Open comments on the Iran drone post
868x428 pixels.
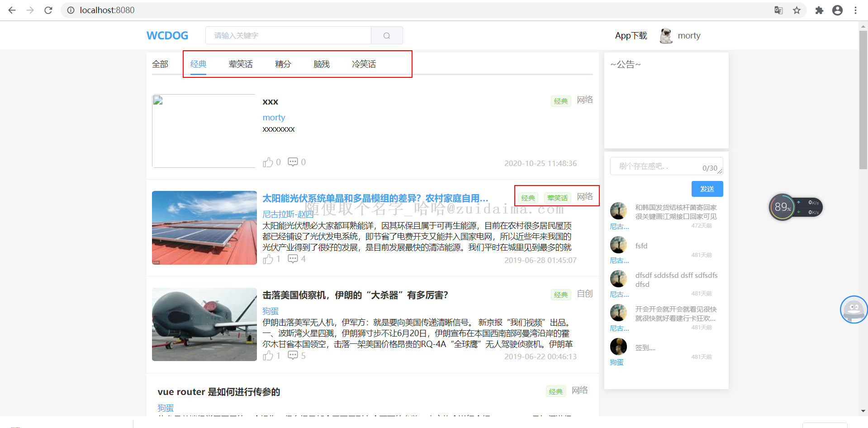click(x=293, y=355)
